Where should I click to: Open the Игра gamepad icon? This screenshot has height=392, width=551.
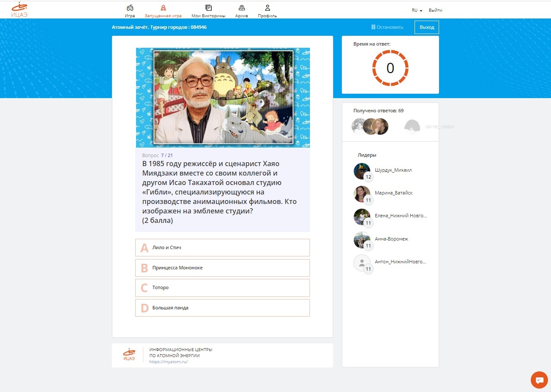pos(130,8)
